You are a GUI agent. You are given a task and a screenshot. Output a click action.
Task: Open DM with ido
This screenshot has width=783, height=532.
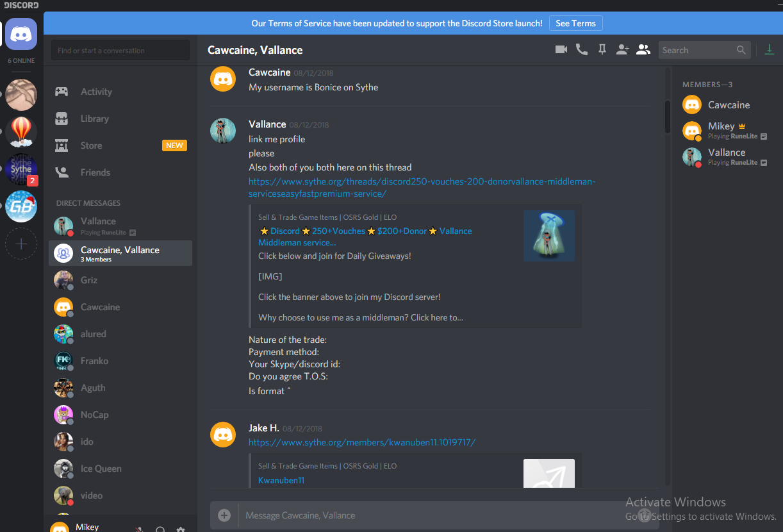[120, 442]
